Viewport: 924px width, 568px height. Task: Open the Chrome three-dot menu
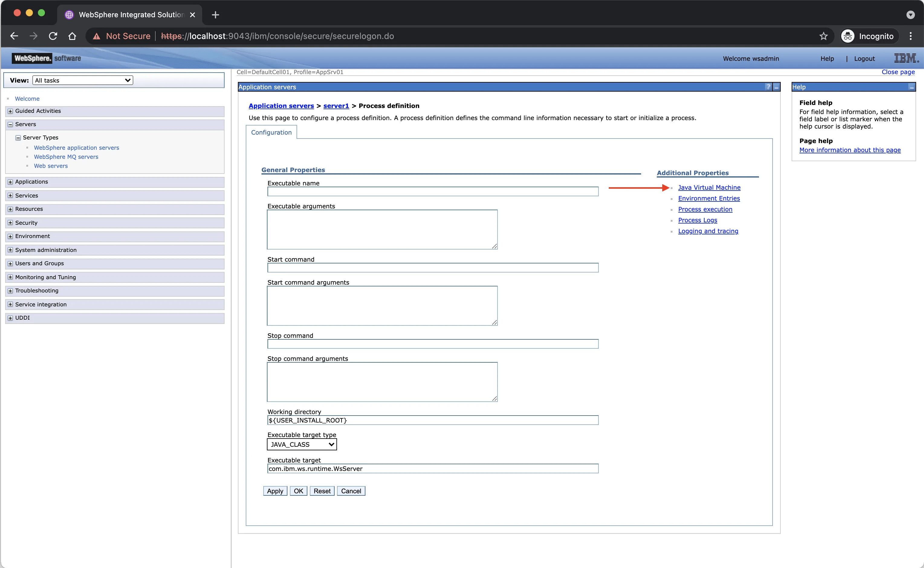click(x=910, y=36)
